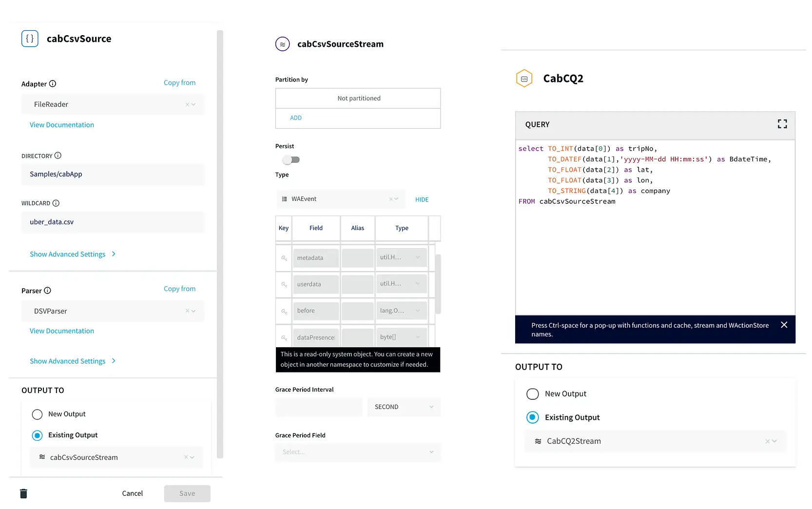Select Existing Output under CabCQ2
Image resolution: width=812 pixels, height=509 pixels.
pyautogui.click(x=532, y=417)
